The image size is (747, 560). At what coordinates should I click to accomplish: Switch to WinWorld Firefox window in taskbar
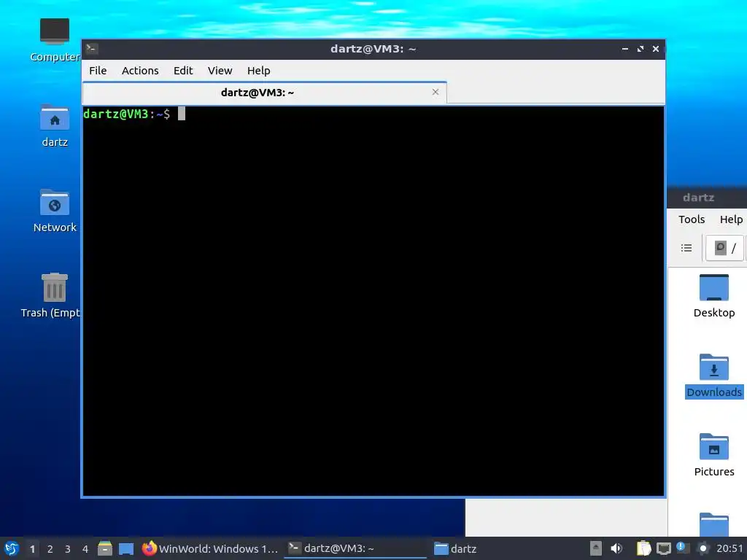(x=209, y=548)
